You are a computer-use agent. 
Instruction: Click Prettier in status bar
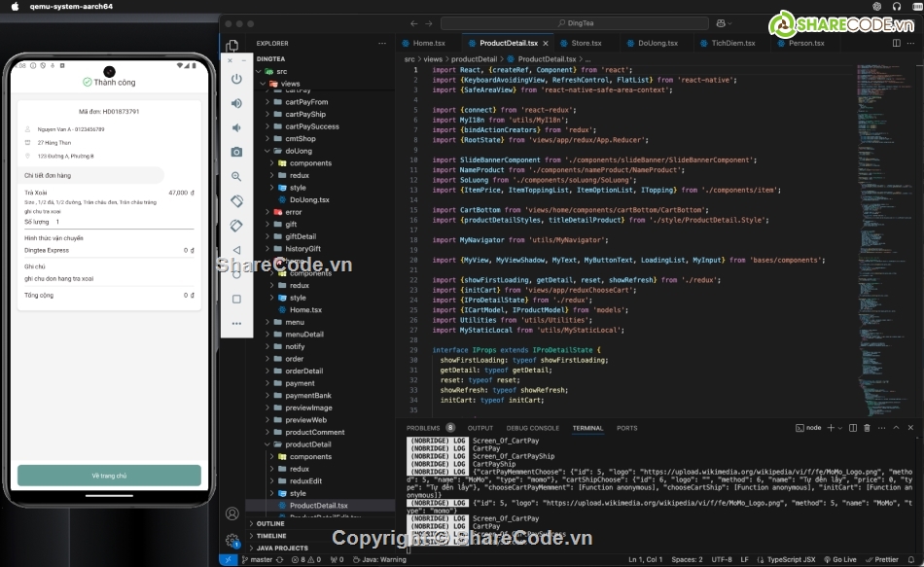pyautogui.click(x=882, y=560)
